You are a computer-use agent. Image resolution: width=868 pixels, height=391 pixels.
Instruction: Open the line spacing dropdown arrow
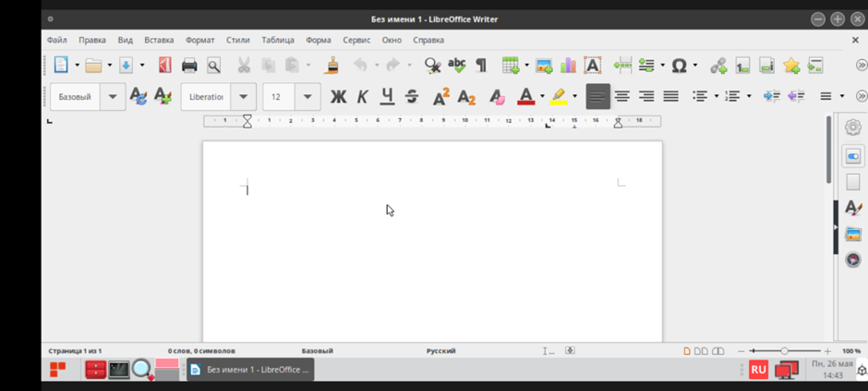[x=842, y=96]
